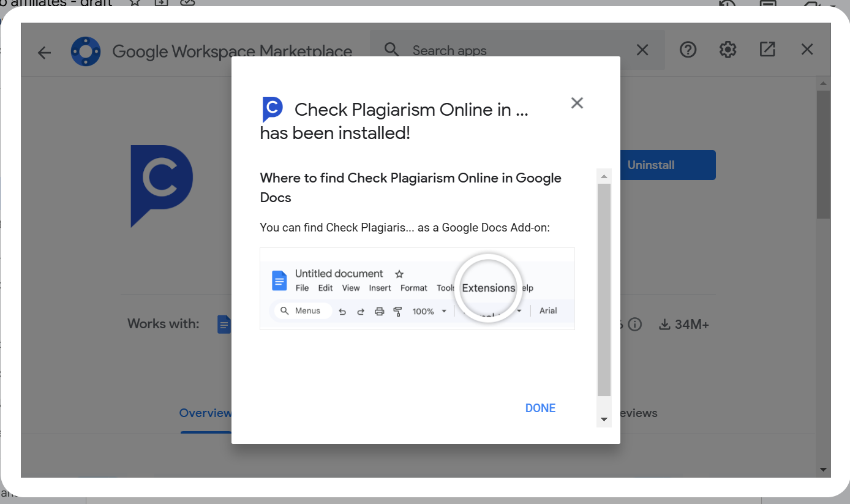The height and width of the screenshot is (504, 850).
Task: Switch to the Reviews tab
Action: [x=637, y=413]
